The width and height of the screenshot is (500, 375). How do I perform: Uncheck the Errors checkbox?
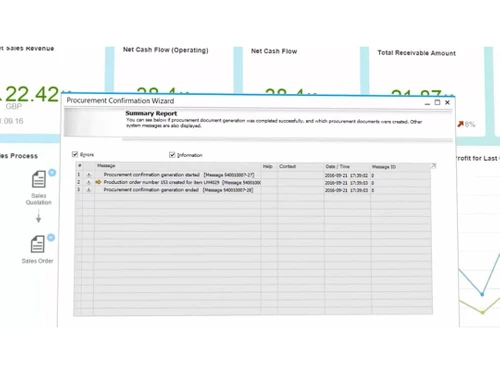(75, 154)
